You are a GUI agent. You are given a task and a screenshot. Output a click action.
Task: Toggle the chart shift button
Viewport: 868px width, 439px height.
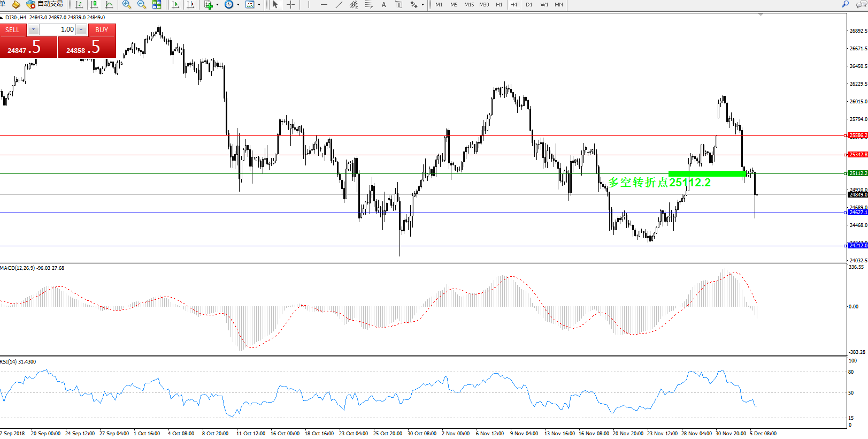190,4
